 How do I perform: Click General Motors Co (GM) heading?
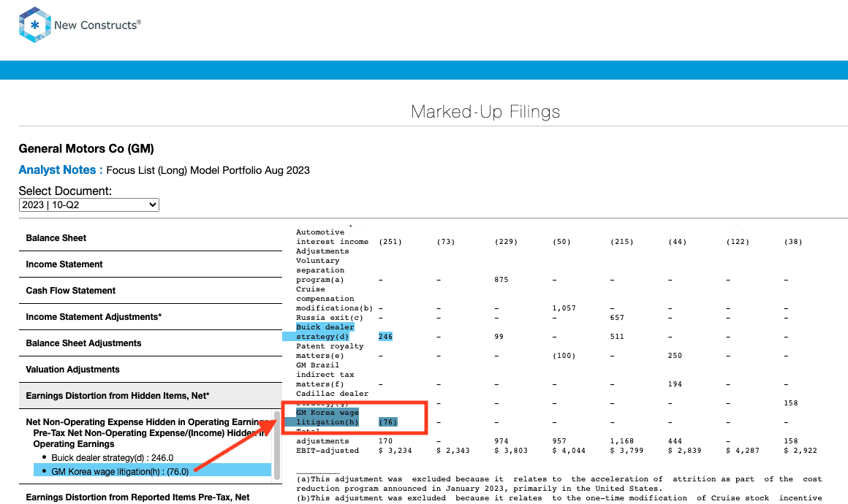86,148
